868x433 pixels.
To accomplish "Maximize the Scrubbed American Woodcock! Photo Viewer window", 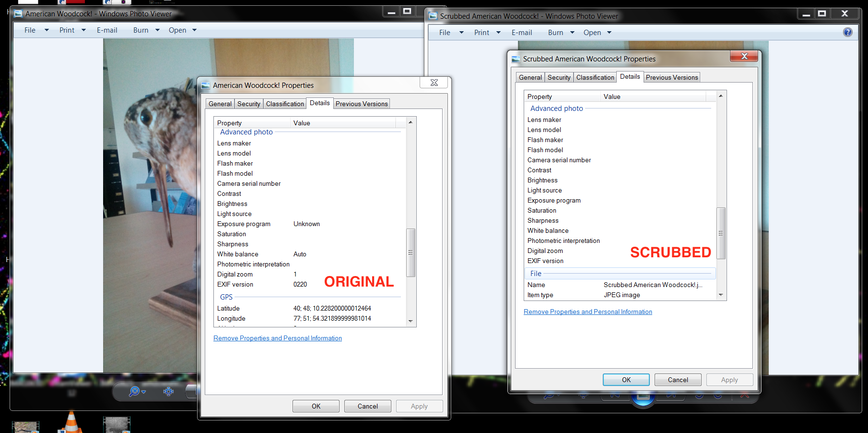I will 822,14.
